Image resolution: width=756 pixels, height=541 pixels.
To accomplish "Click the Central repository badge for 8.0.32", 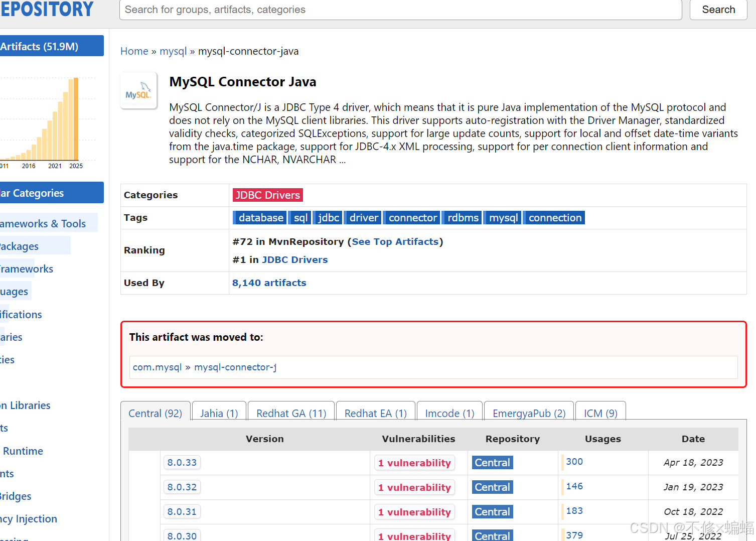I will pos(492,487).
